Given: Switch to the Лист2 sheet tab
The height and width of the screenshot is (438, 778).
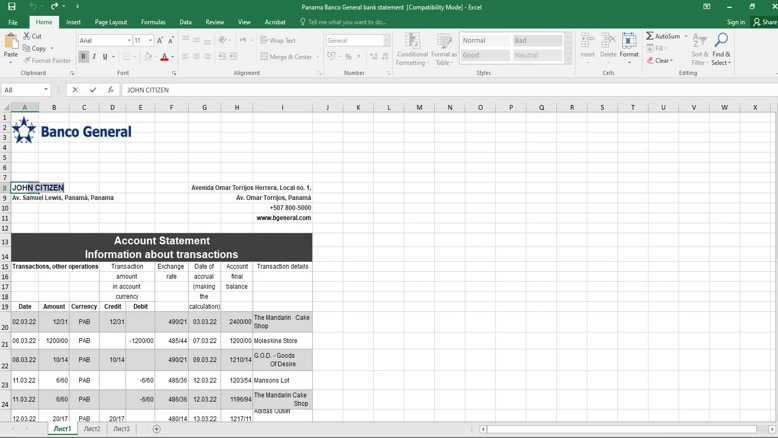Looking at the screenshot, I should [x=92, y=429].
